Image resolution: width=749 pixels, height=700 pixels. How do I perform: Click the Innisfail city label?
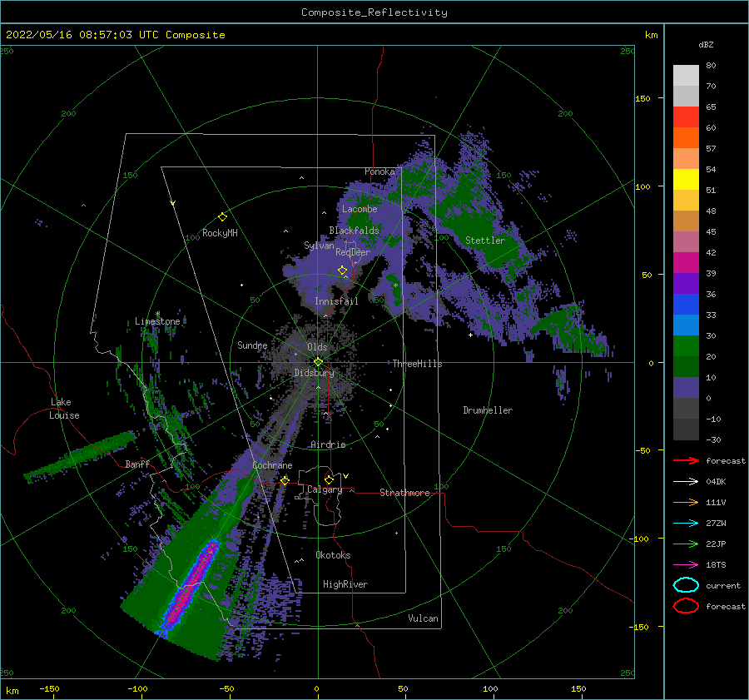(336, 301)
